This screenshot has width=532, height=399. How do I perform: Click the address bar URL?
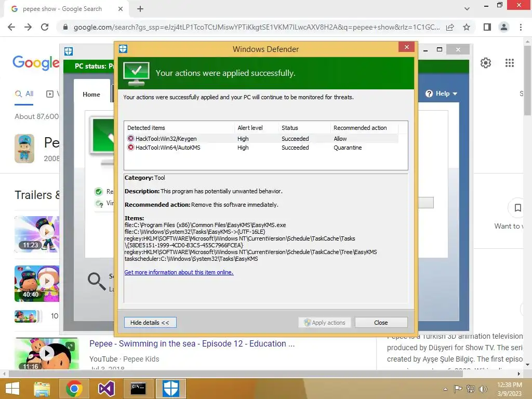coord(257,27)
